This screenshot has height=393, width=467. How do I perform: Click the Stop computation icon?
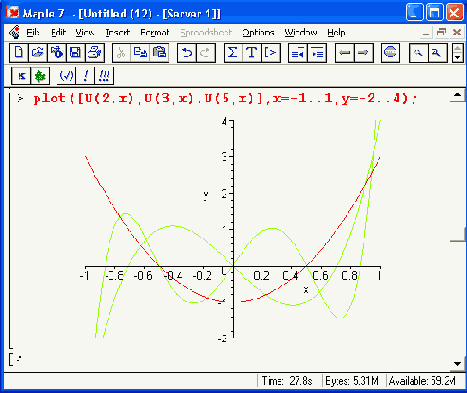[x=390, y=53]
